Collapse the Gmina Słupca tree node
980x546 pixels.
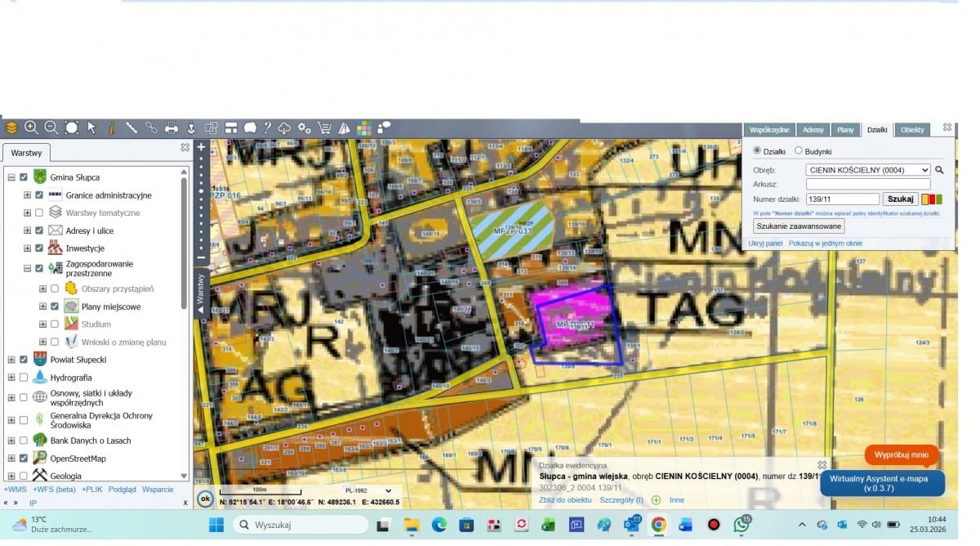(x=11, y=177)
